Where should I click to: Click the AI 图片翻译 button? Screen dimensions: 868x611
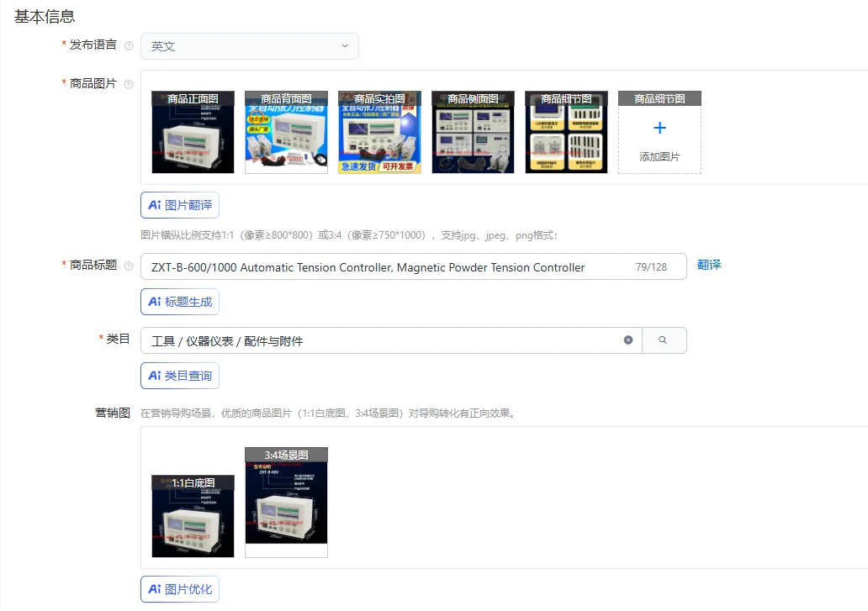[x=180, y=205]
